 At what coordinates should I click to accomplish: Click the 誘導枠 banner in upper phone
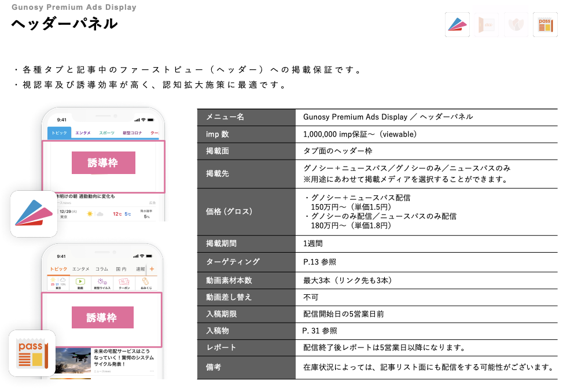tap(103, 163)
